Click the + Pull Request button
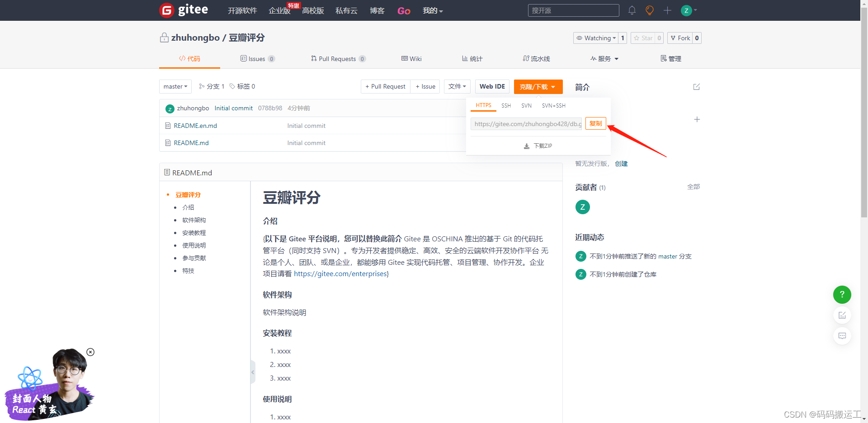This screenshot has height=423, width=868. click(386, 86)
